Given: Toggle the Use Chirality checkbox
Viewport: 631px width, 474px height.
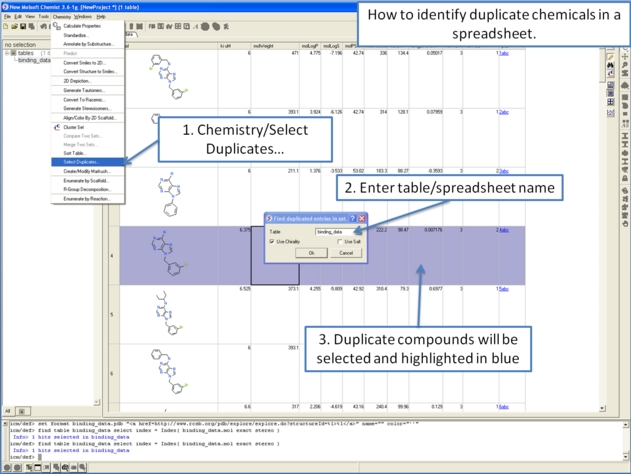Looking at the screenshot, I should click(x=272, y=241).
